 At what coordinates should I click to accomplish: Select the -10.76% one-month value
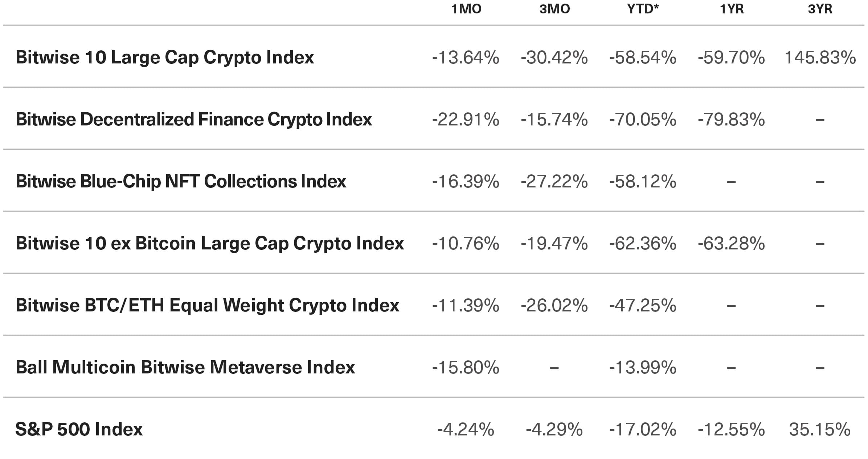pyautogui.click(x=466, y=244)
